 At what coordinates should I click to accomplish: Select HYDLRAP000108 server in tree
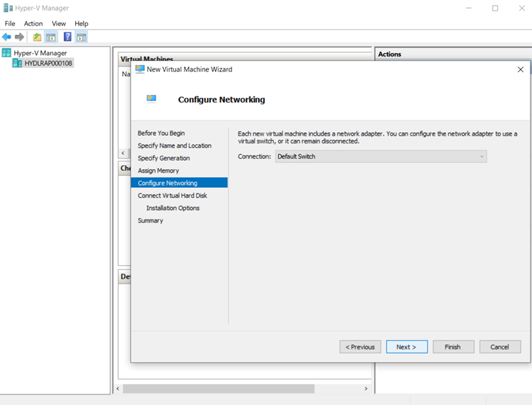pyautogui.click(x=48, y=63)
